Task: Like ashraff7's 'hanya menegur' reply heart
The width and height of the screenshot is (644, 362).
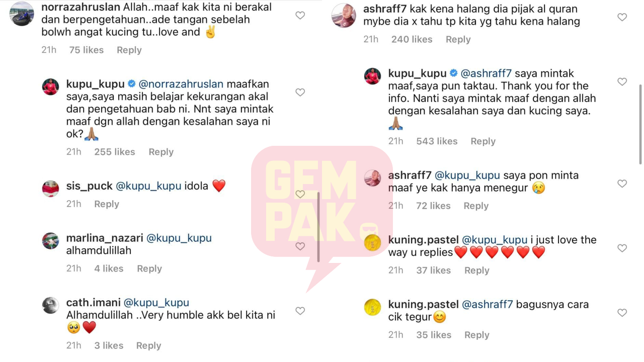Action: [622, 184]
